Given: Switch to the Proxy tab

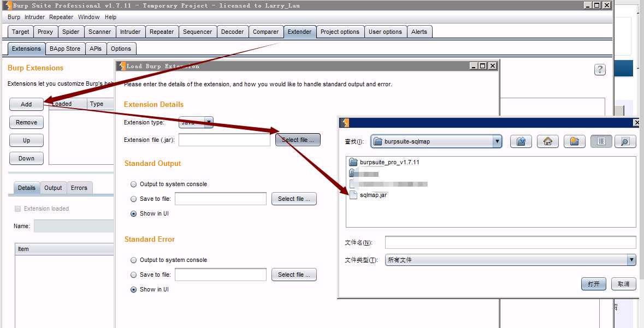Looking at the screenshot, I should [45, 32].
